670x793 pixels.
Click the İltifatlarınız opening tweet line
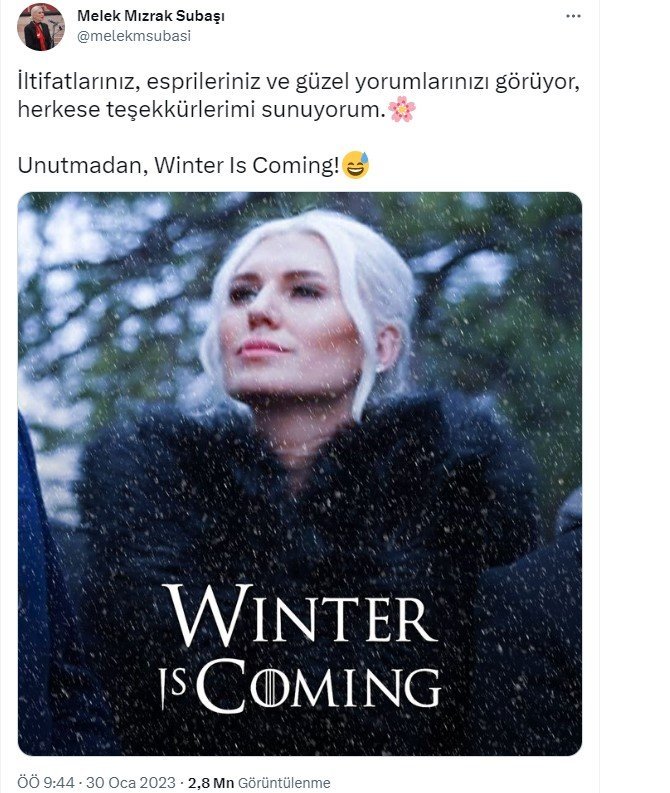(x=298, y=82)
